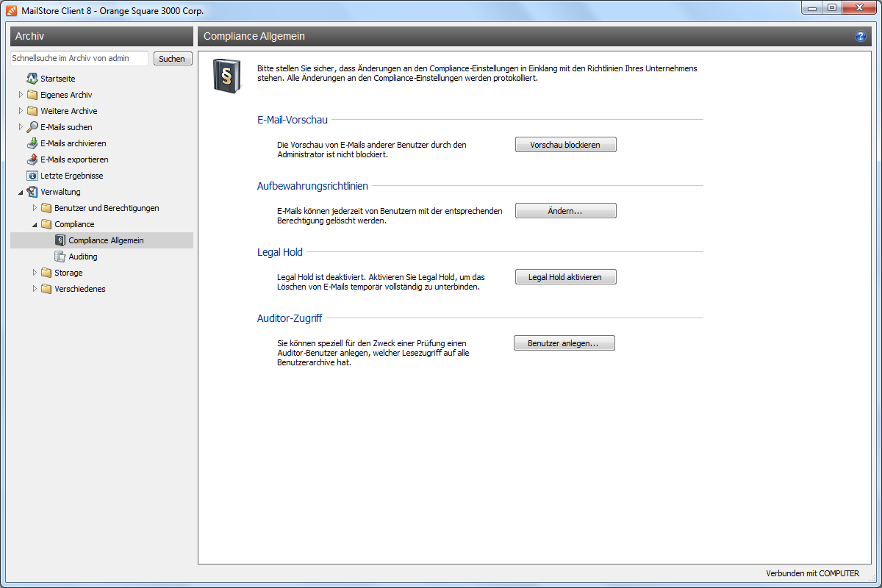Expand the Eigenes Archiv tree node
882x588 pixels.
(x=21, y=95)
